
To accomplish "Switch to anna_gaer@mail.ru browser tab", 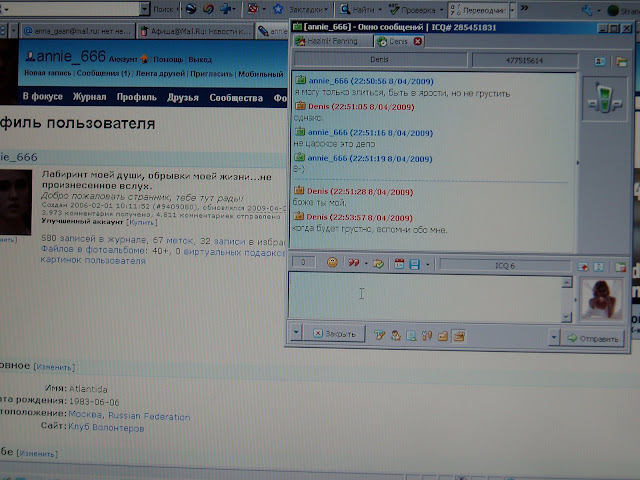I will click(77, 31).
